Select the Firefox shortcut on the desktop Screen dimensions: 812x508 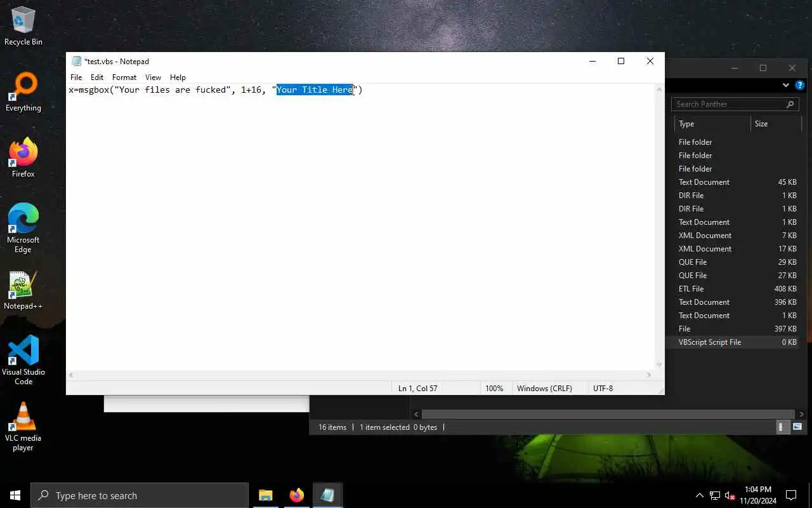coord(23,159)
